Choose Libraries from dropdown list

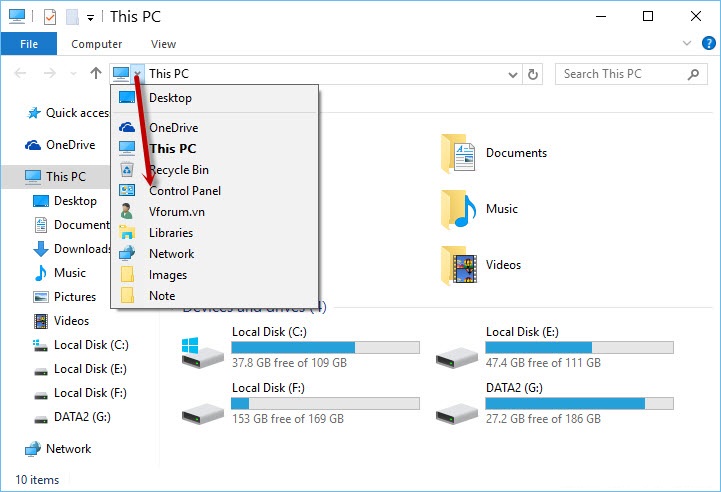click(214, 233)
